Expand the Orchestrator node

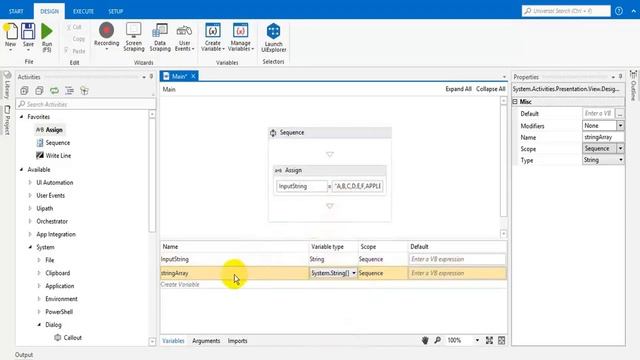(x=30, y=221)
